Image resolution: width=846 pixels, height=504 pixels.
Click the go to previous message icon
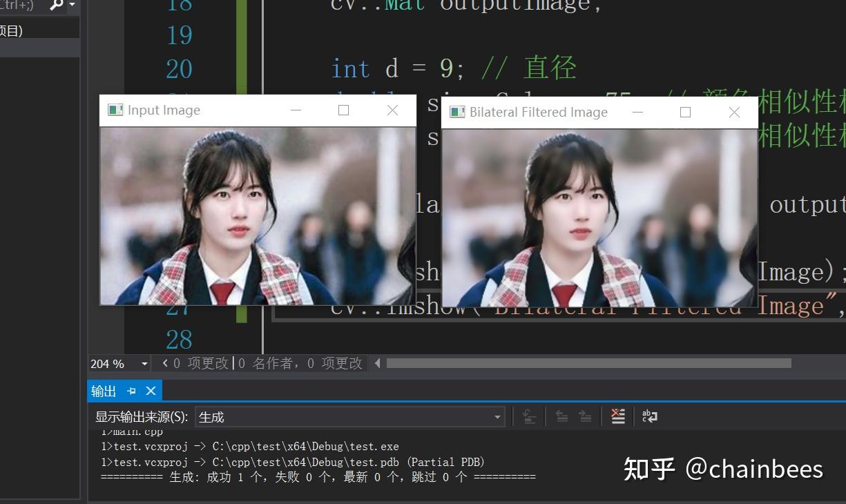[x=563, y=416]
